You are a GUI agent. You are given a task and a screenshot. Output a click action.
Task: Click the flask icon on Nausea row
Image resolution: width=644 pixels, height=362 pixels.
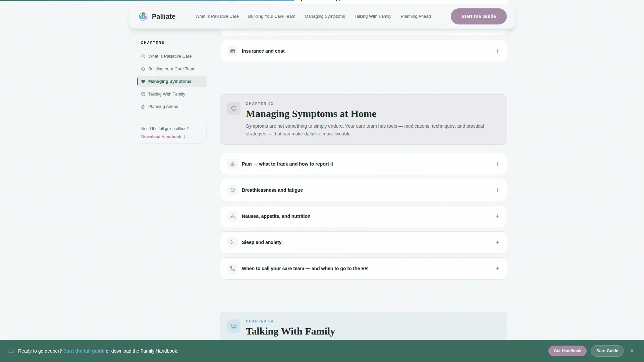[x=232, y=216]
